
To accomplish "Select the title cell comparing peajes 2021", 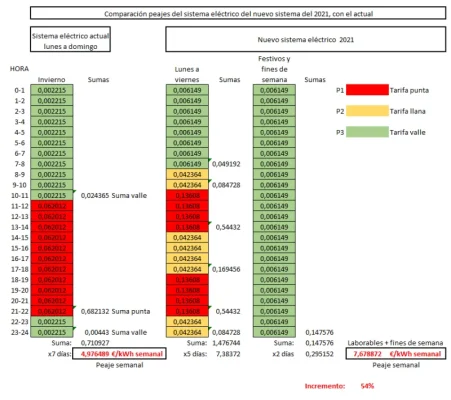I will (238, 13).
